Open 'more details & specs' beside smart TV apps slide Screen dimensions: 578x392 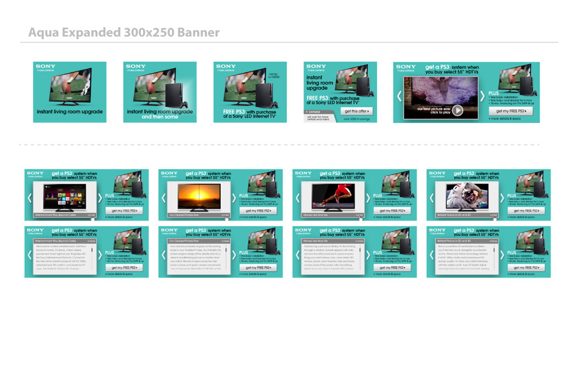pyautogui.click(x=119, y=217)
